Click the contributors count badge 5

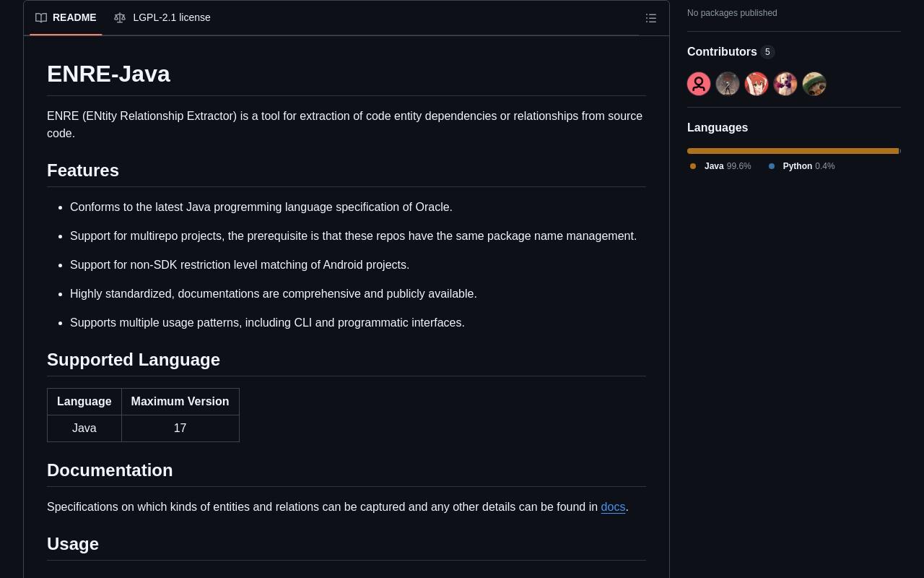click(x=767, y=52)
